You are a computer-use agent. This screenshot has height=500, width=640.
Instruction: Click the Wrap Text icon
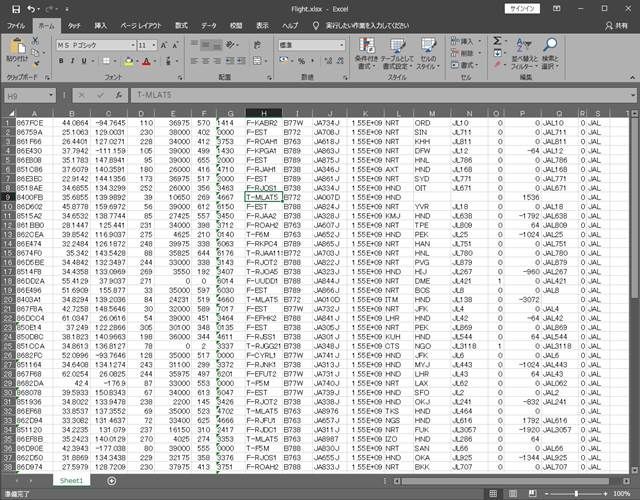(x=257, y=44)
